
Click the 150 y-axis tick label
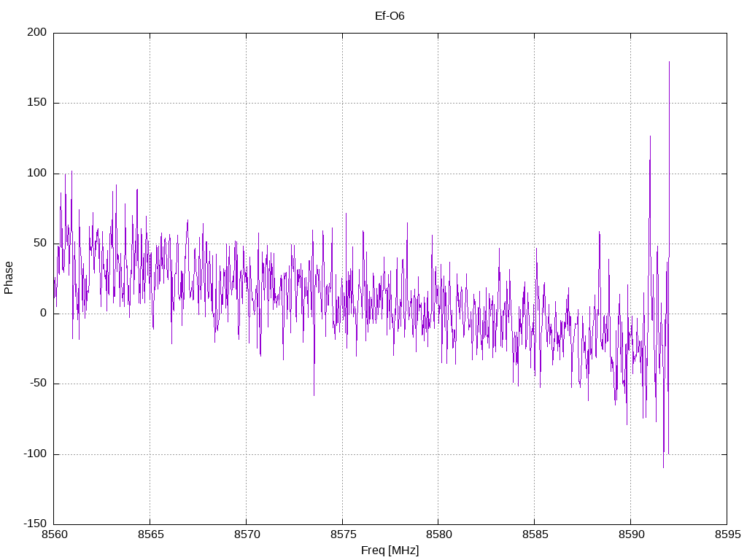(x=37, y=102)
